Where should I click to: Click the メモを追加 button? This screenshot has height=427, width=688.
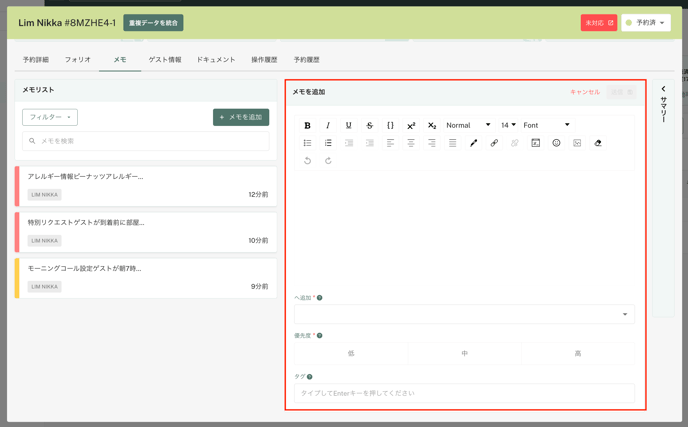tap(241, 117)
